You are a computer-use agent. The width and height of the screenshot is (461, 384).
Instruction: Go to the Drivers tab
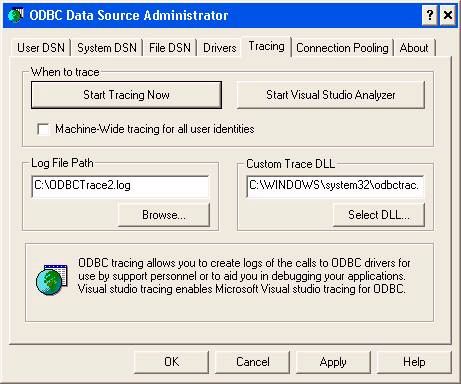(220, 48)
